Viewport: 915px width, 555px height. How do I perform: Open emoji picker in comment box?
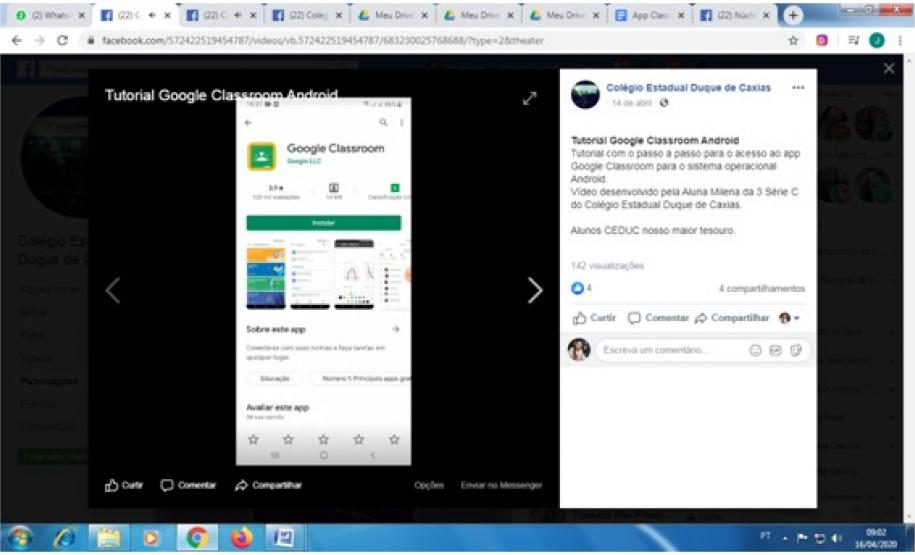pos(755,350)
